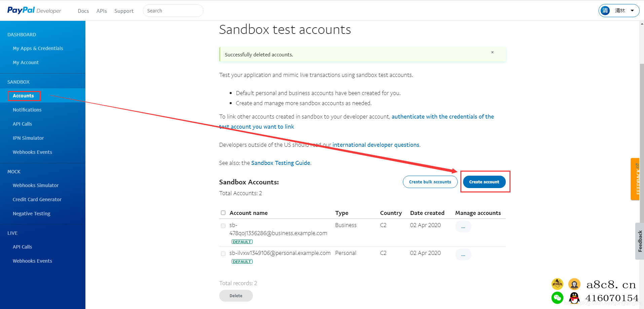Click the DEFAULT badge on the personal account

(x=242, y=262)
